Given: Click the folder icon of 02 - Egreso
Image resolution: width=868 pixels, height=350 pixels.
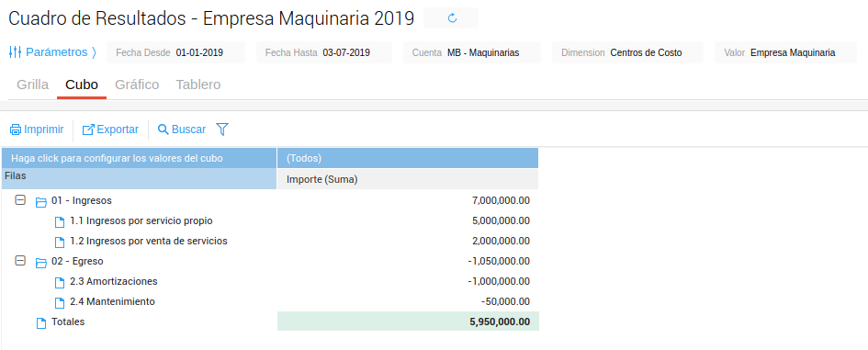Looking at the screenshot, I should [40, 262].
